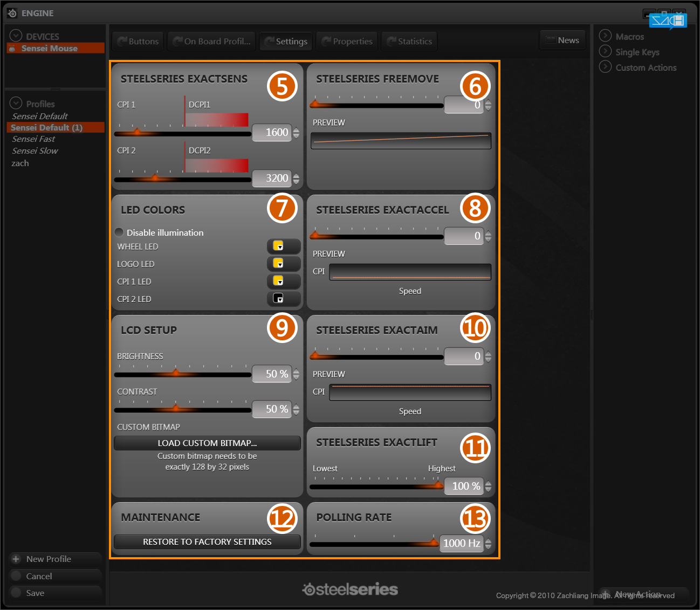
Task: Click the Contrast value stepper arrows
Action: pyautogui.click(x=296, y=409)
